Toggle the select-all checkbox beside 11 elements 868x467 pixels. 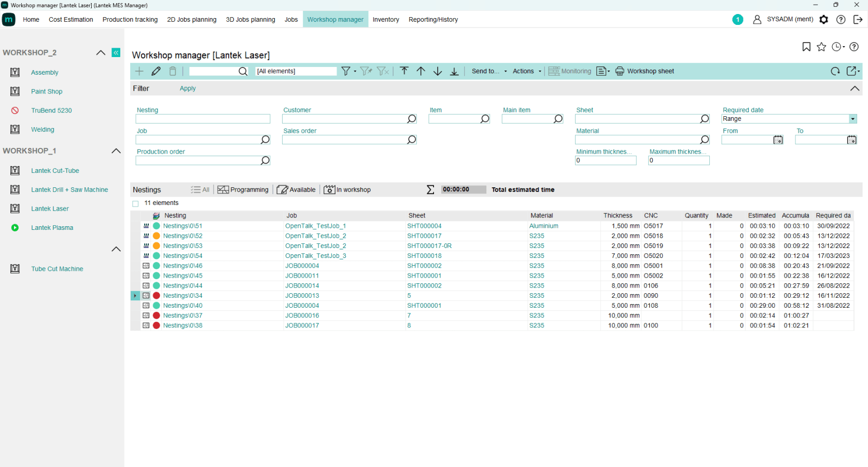coord(136,203)
